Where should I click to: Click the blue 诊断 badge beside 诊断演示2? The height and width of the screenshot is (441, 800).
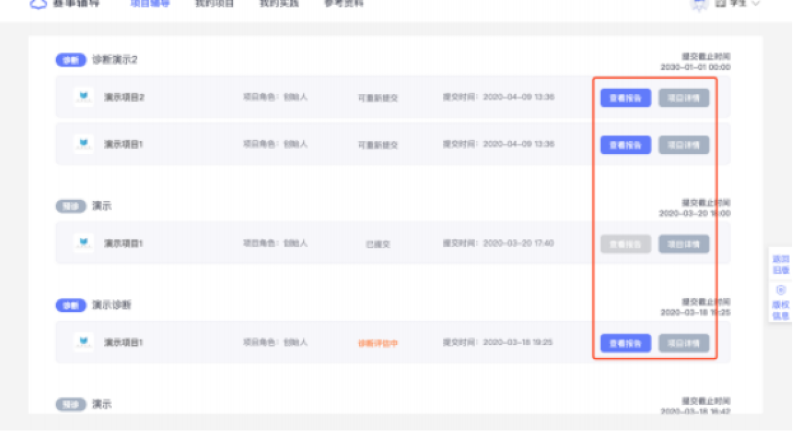pyautogui.click(x=70, y=60)
